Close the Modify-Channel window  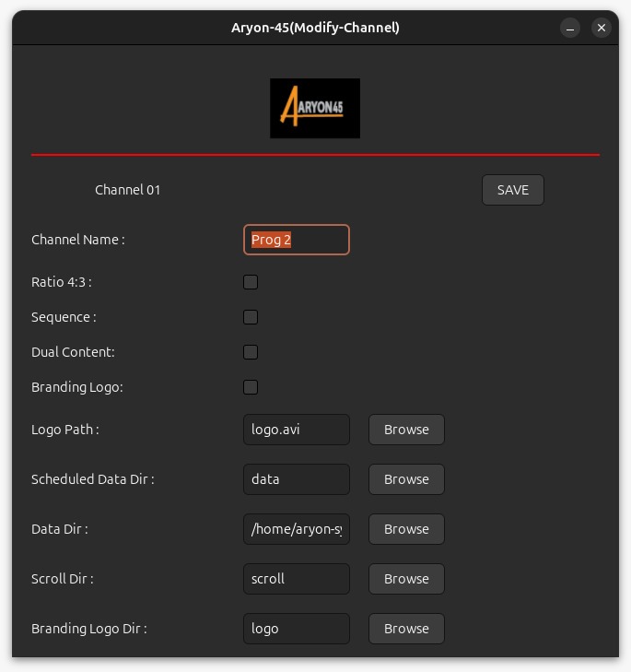click(x=601, y=28)
